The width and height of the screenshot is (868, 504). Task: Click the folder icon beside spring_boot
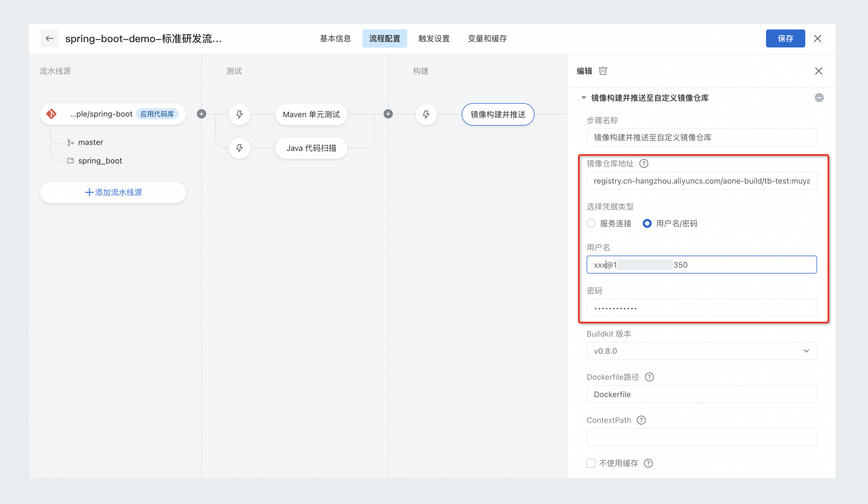[x=70, y=161]
